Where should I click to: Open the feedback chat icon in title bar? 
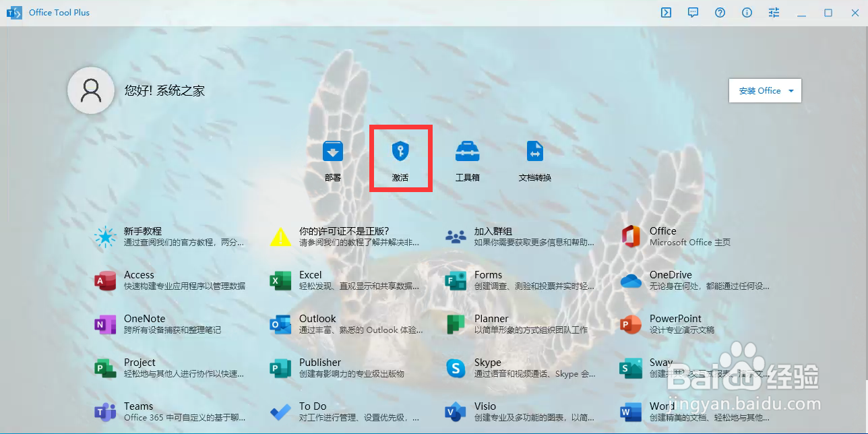tap(693, 13)
